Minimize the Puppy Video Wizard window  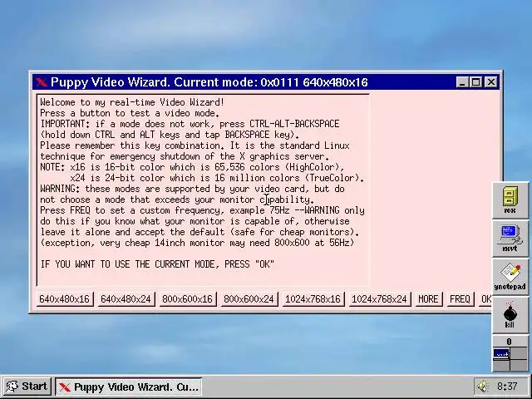(x=462, y=82)
